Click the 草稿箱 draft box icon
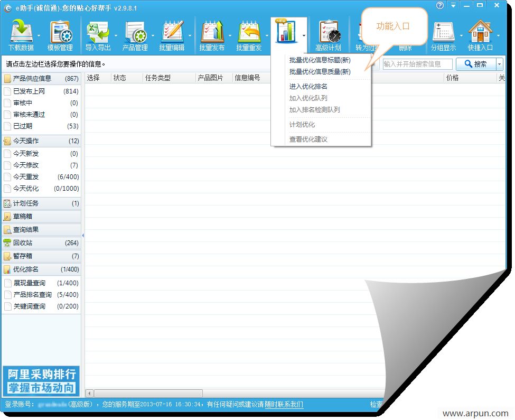 click(7, 217)
